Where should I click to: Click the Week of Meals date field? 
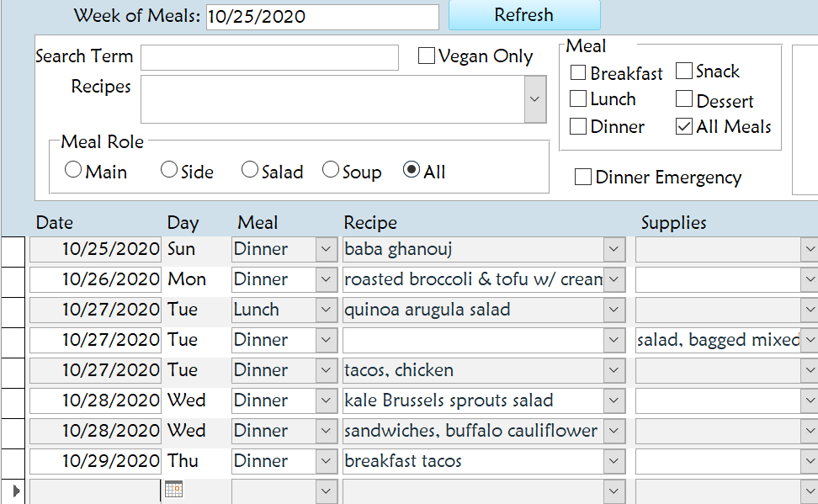point(321,17)
